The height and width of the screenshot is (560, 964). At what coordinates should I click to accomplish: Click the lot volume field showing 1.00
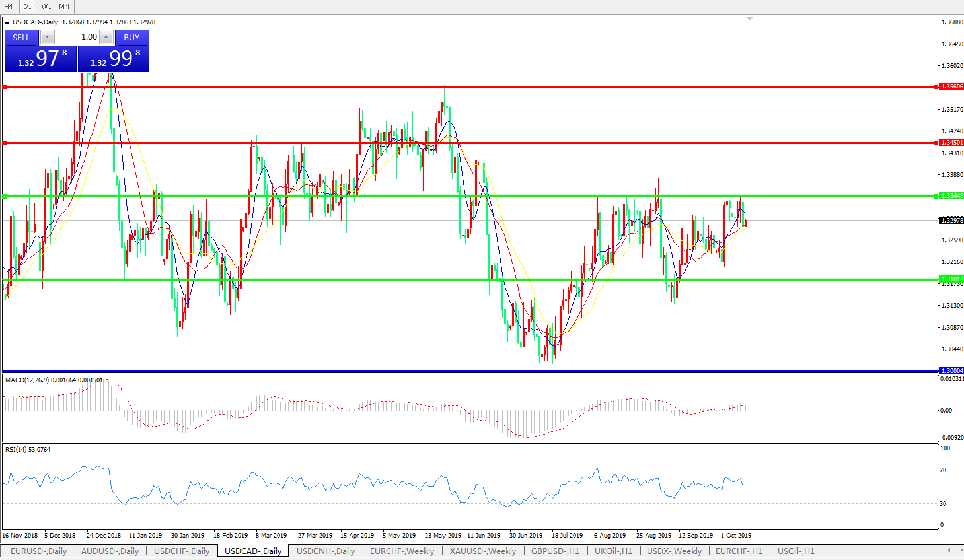coord(77,38)
